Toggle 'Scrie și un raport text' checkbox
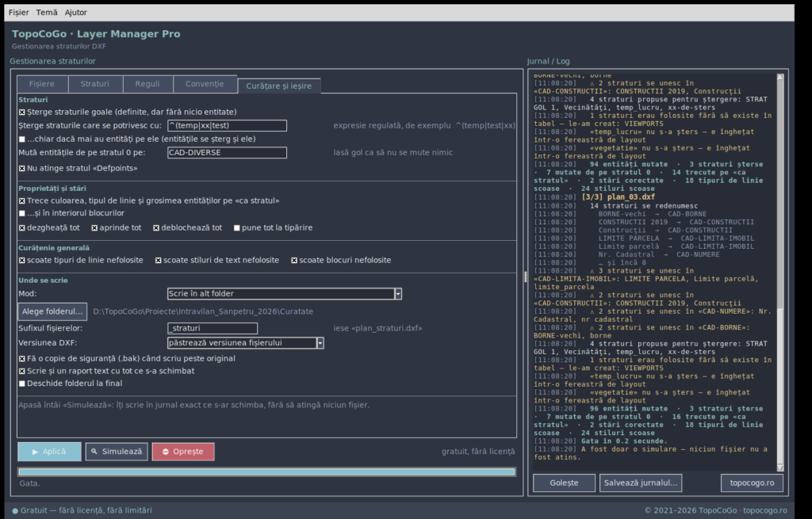812x519 pixels. [x=21, y=371]
